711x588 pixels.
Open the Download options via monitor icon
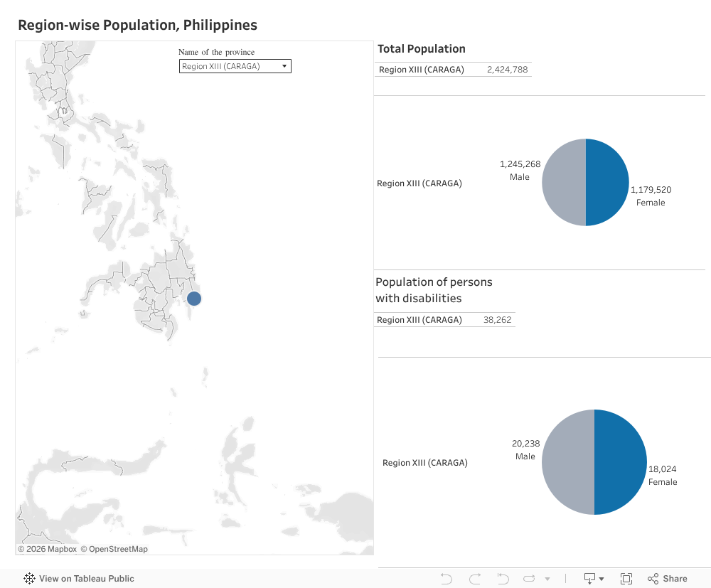tap(589, 578)
